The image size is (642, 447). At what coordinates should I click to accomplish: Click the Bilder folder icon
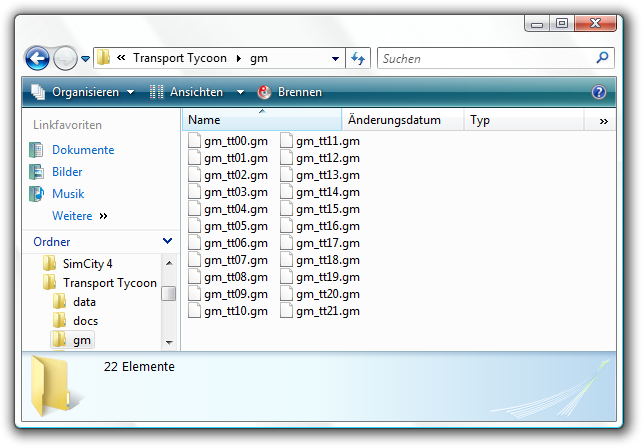(x=36, y=172)
